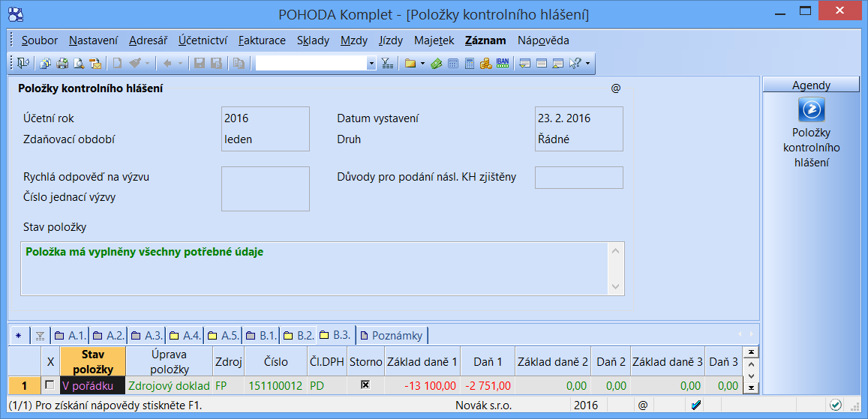Click the Stav položky column header
Viewport: 868px width, 419px height.
click(x=93, y=361)
